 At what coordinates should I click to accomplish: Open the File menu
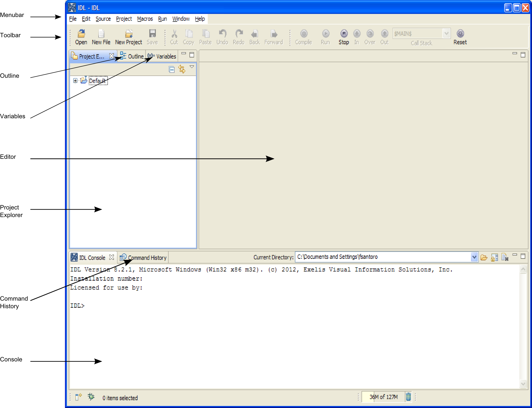click(73, 19)
